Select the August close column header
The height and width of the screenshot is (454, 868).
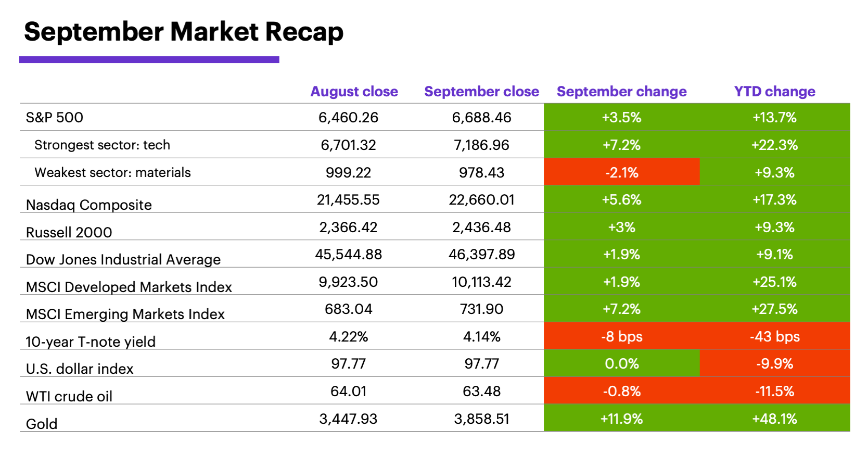pyautogui.click(x=354, y=92)
